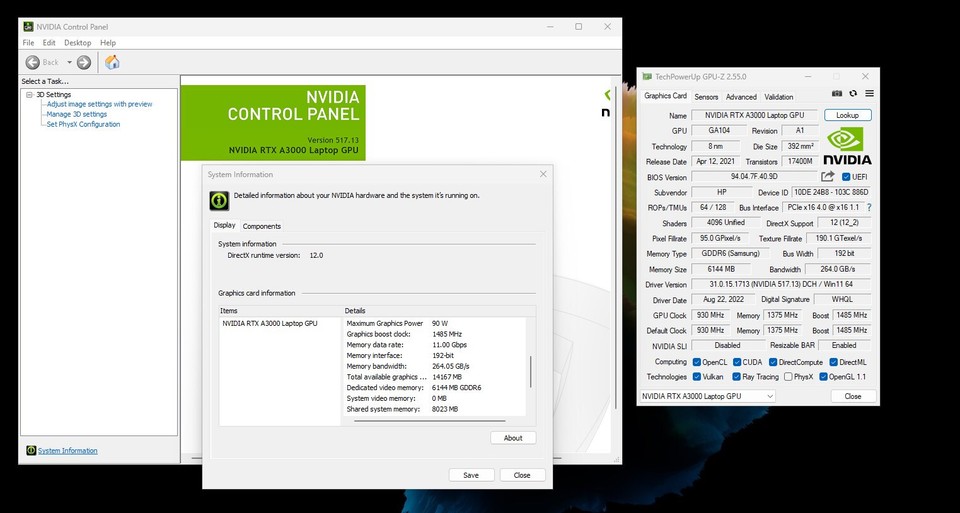Image resolution: width=960 pixels, height=513 pixels.
Task: Click the Bus Interface question mark icon
Action: tap(869, 208)
